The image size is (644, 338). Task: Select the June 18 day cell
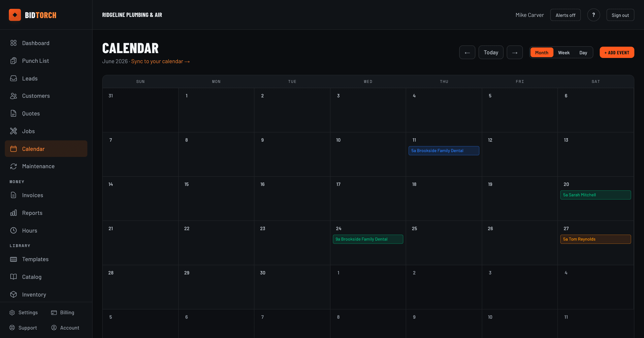point(444,199)
